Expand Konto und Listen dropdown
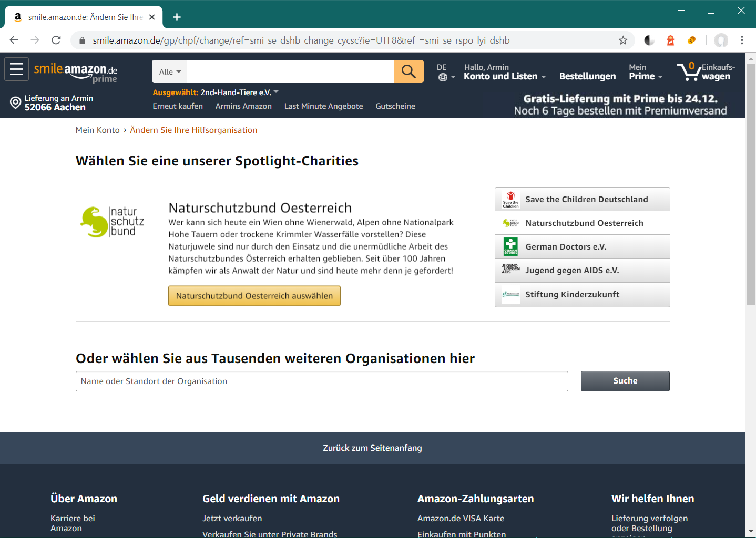 coord(504,76)
